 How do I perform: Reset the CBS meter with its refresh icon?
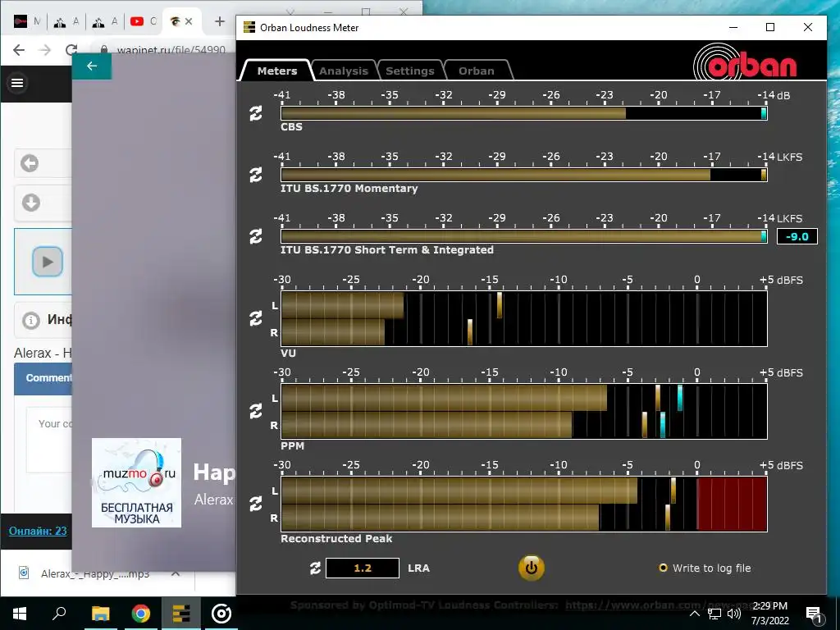pyautogui.click(x=256, y=113)
